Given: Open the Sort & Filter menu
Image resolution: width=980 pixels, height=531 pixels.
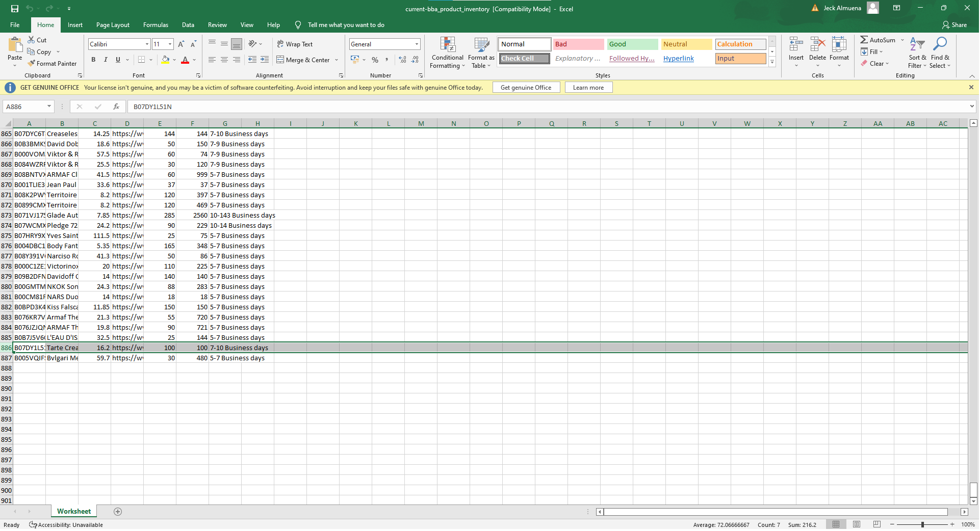Looking at the screenshot, I should [x=917, y=52].
